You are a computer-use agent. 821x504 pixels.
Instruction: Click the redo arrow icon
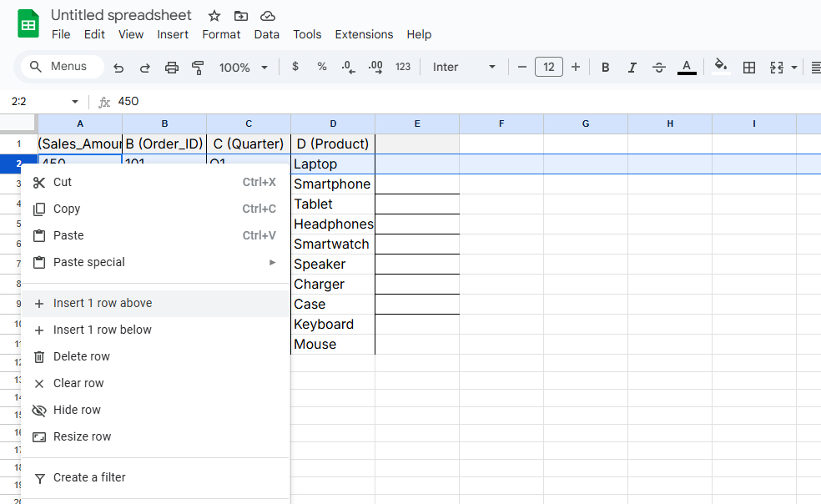[145, 68]
